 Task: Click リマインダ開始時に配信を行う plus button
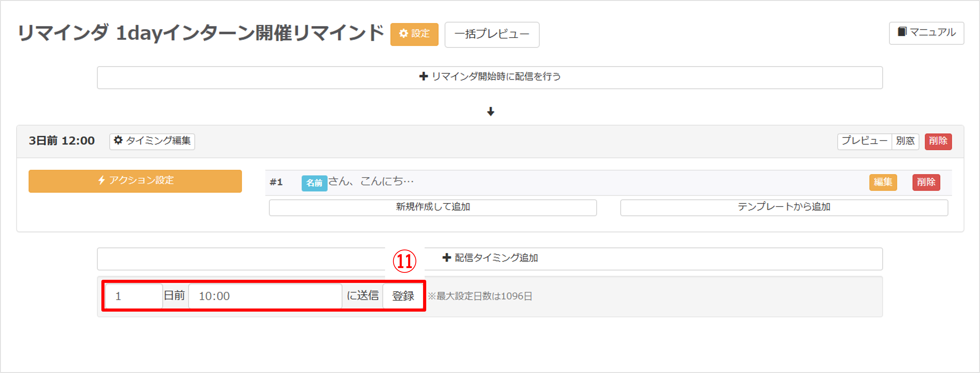[x=490, y=77]
